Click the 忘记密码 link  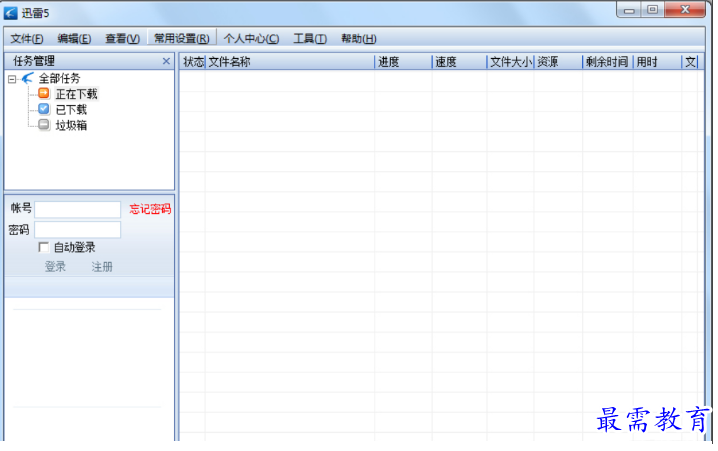pyautogui.click(x=150, y=209)
